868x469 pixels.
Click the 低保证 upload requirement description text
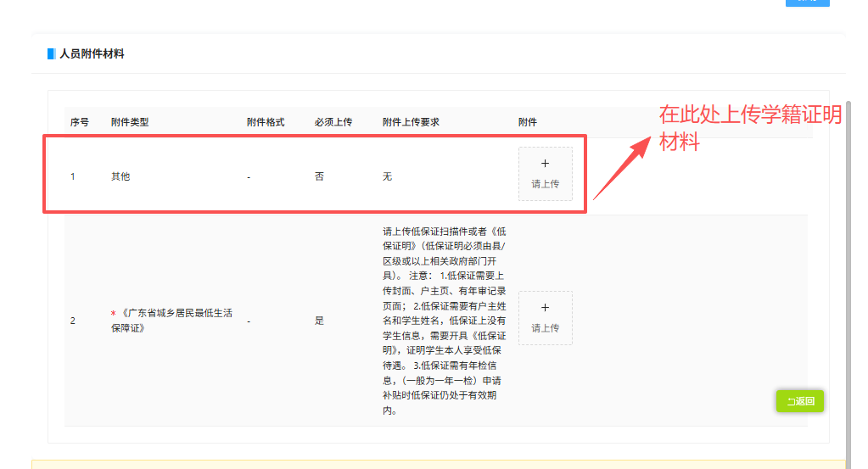pos(444,321)
